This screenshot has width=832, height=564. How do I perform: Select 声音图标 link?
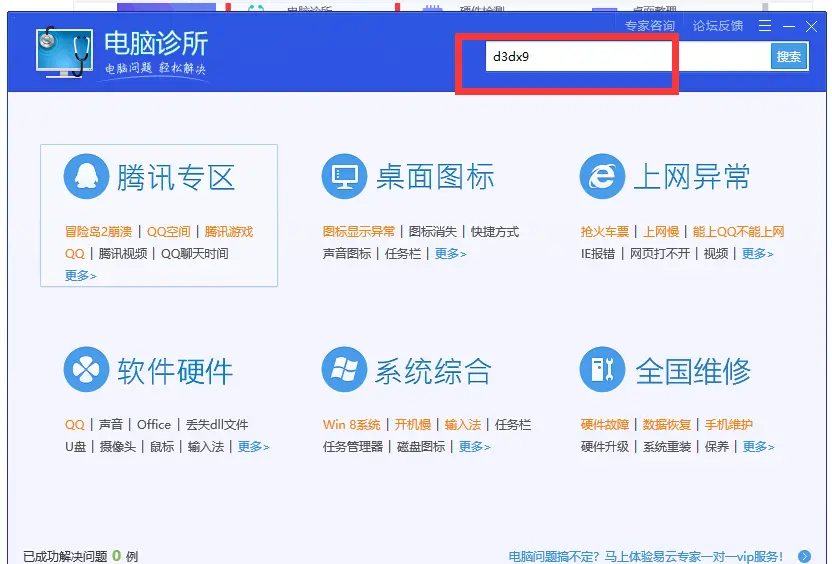coord(347,254)
